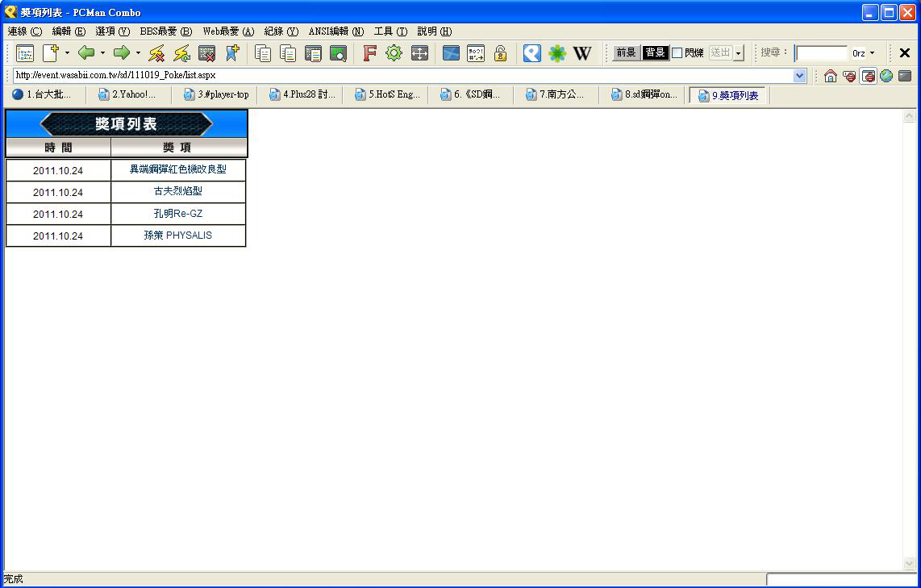Click the 背景 background color button
This screenshot has width=921, height=588.
[655, 53]
